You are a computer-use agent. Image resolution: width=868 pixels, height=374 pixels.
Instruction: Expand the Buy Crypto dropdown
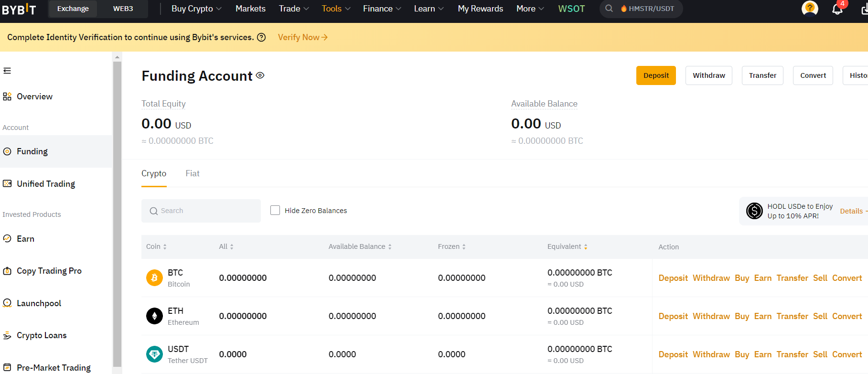tap(196, 9)
